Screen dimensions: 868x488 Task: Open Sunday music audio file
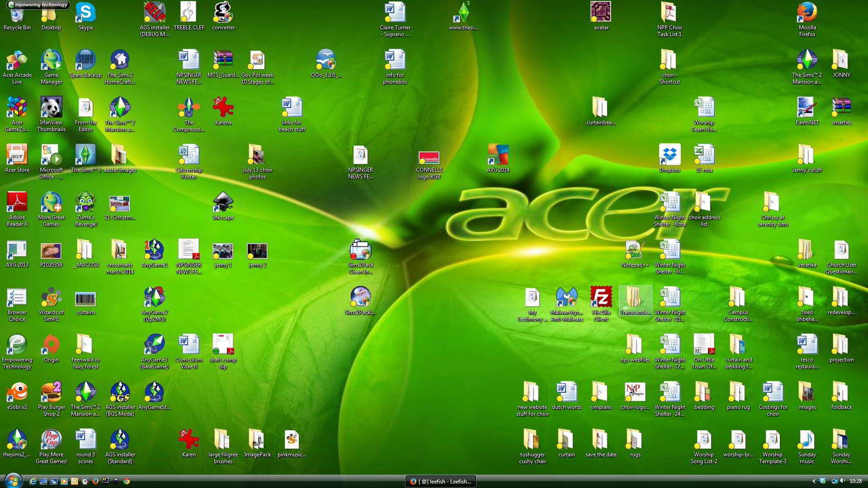point(807,446)
